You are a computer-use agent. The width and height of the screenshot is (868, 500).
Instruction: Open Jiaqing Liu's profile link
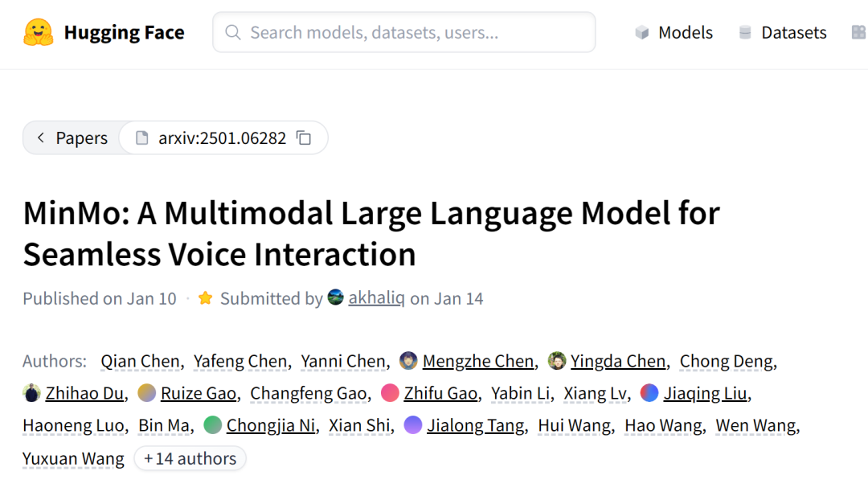click(706, 393)
